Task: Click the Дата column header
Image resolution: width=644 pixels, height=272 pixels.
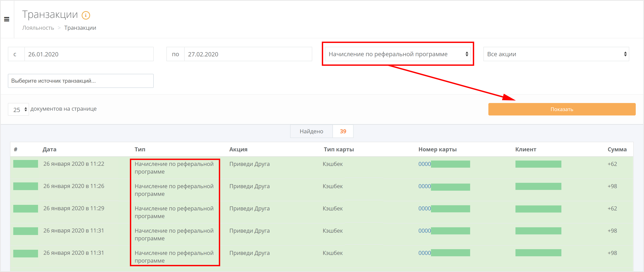Action: coord(49,149)
